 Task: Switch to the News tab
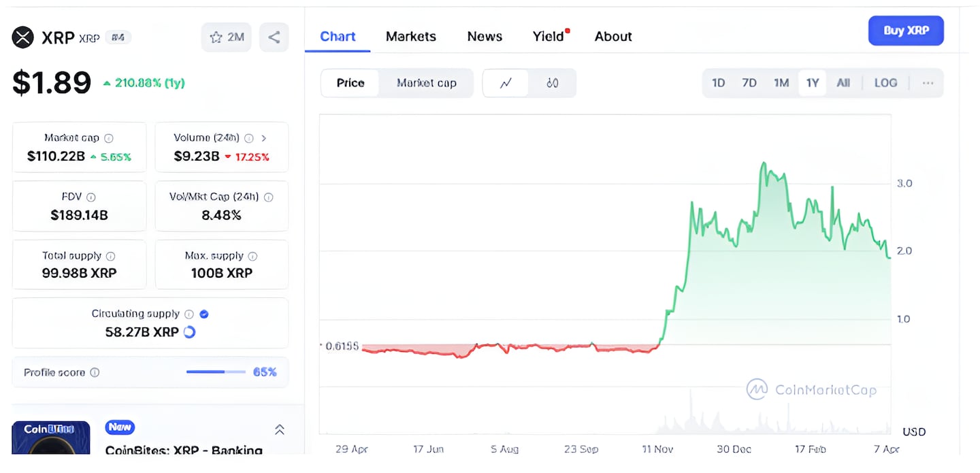click(x=485, y=37)
